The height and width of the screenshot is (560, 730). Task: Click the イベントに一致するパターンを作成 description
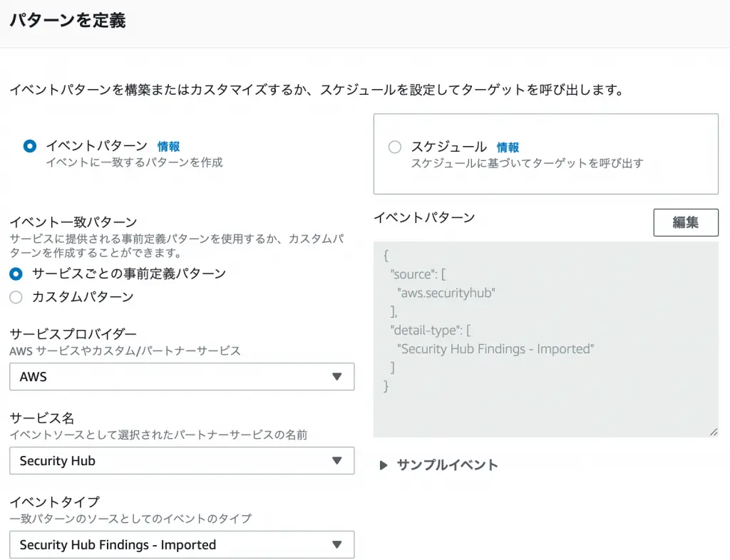coord(134,162)
